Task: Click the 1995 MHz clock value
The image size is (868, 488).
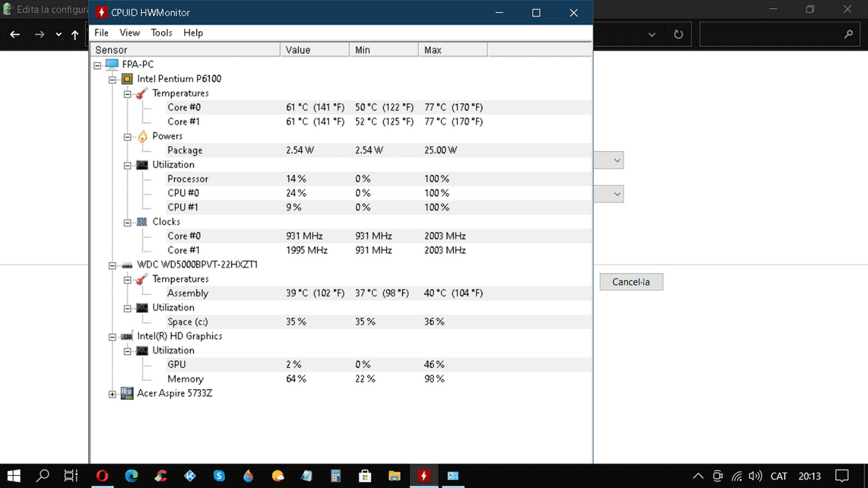Action: tap(307, 250)
